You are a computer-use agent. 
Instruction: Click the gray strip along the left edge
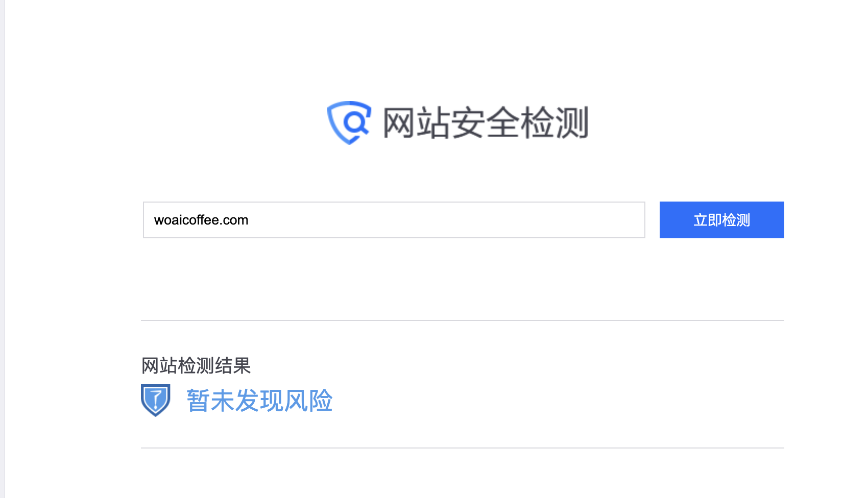[2, 249]
